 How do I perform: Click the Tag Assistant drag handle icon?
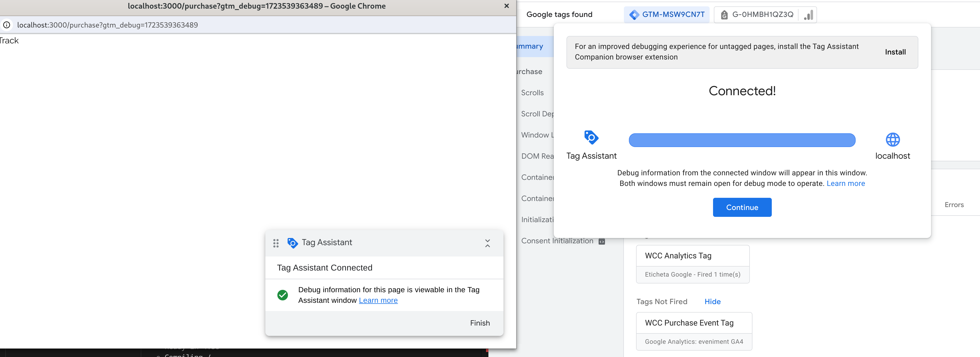276,242
